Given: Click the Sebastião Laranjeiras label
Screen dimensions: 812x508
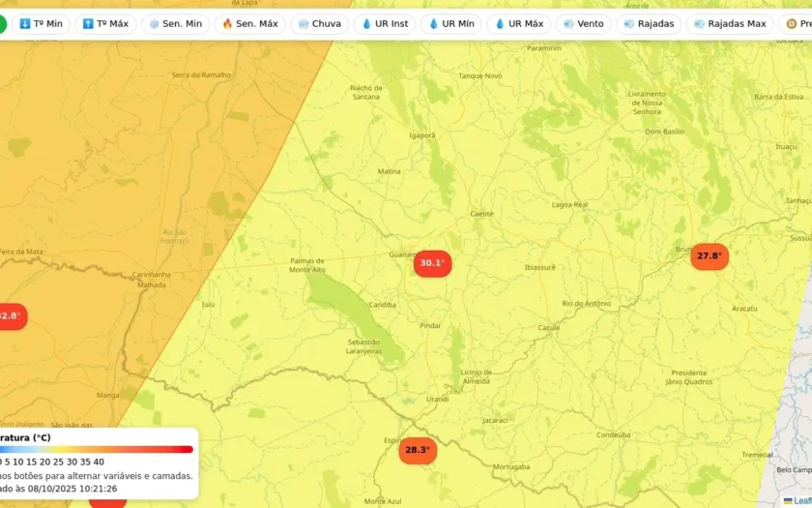Looking at the screenshot, I should pos(363,346).
